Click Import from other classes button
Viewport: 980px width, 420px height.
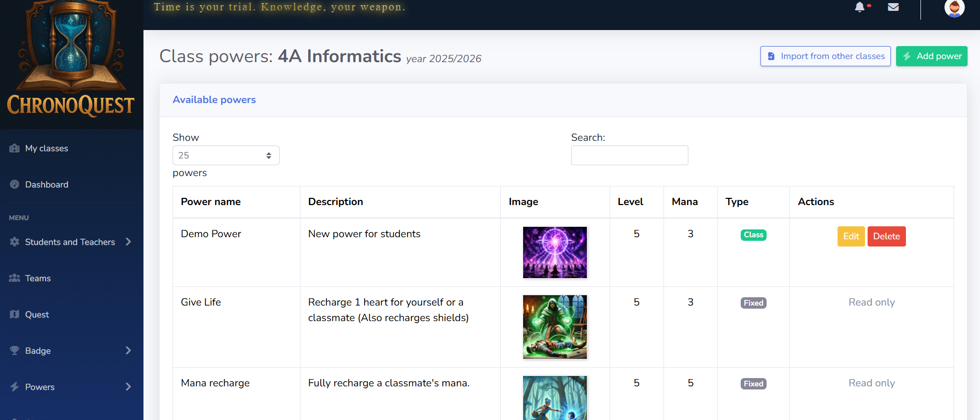tap(826, 56)
